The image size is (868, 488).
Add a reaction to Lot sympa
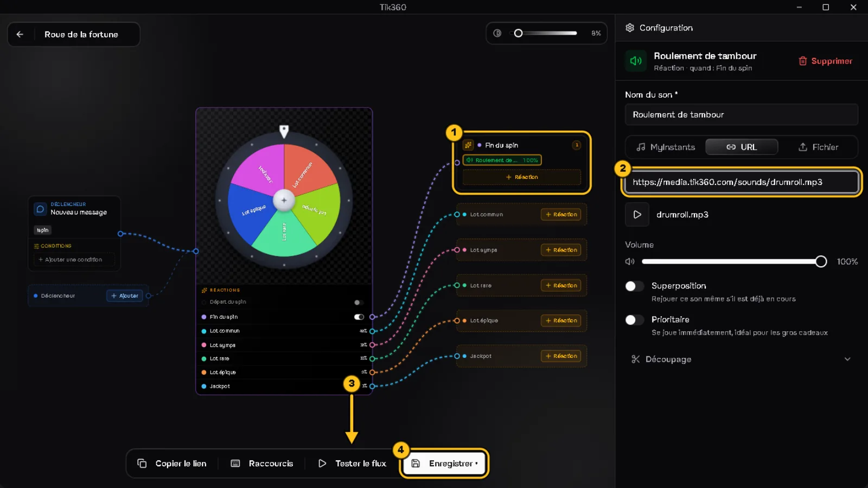click(561, 250)
